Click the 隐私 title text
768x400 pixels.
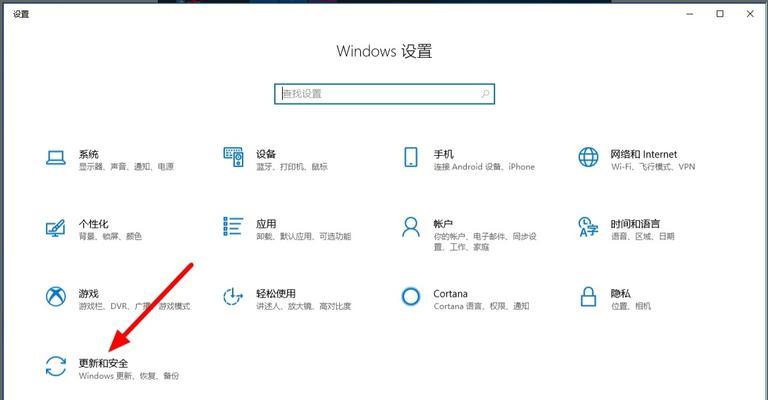click(621, 293)
